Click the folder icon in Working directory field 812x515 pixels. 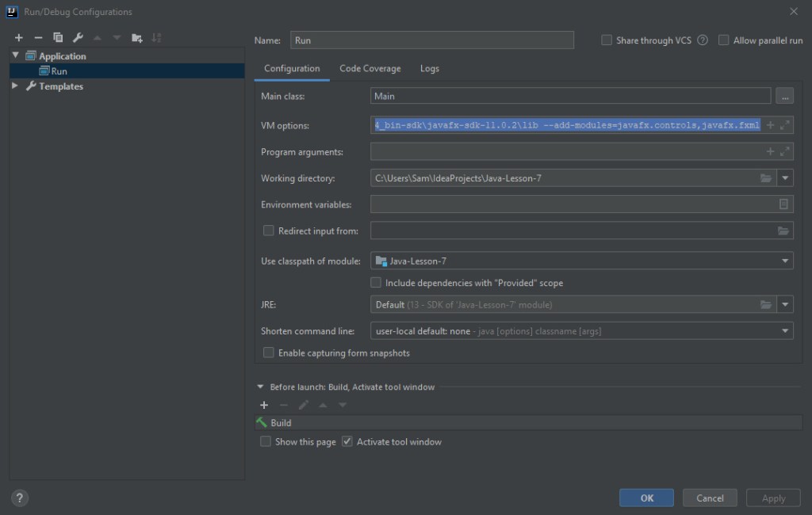765,178
